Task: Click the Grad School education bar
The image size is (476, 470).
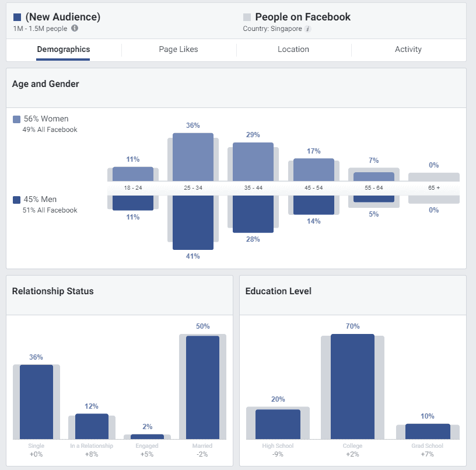Action: (428, 431)
